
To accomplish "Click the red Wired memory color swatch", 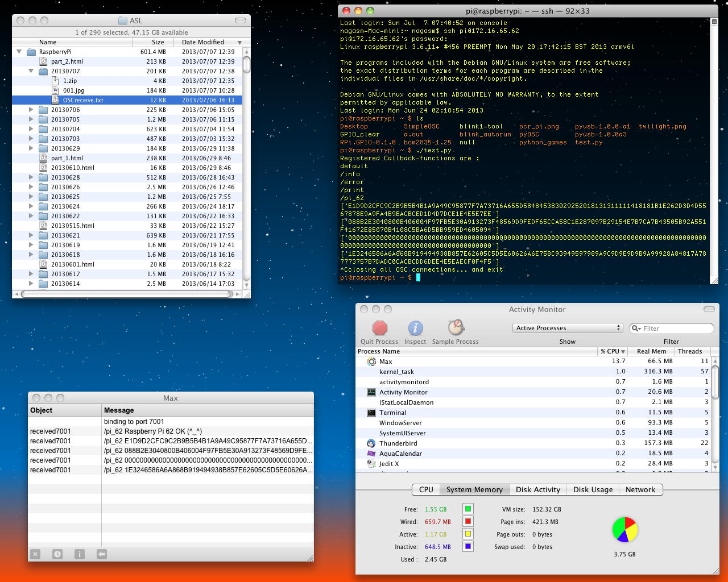I will (468, 522).
